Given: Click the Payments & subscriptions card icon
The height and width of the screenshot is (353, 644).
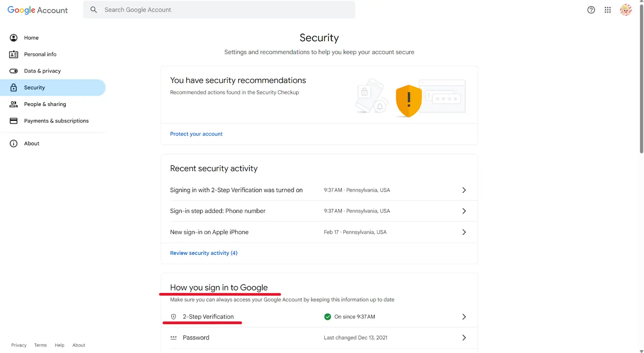Looking at the screenshot, I should tap(14, 121).
